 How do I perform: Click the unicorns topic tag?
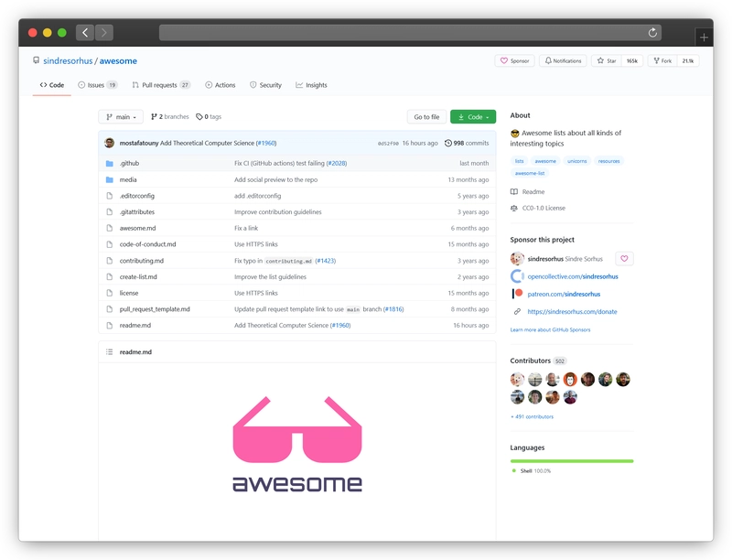point(577,161)
